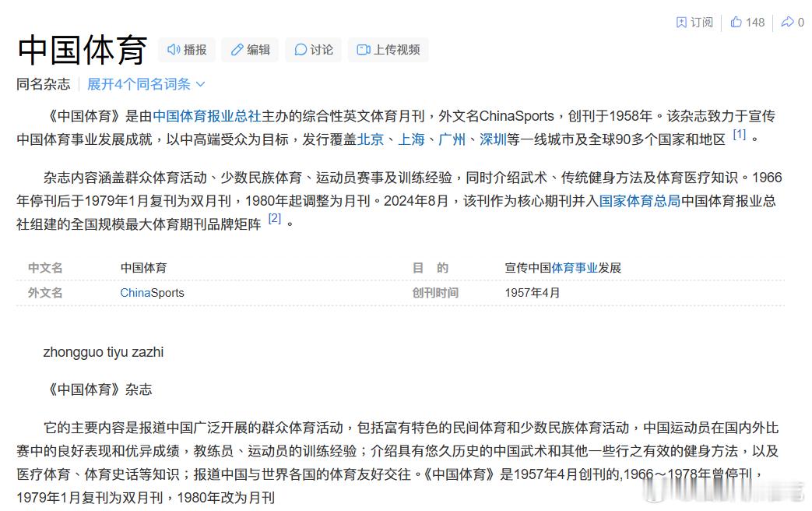Viewport: 812px width, 511px height.
Task: Open the 讨论 speech bubble icon
Action: [x=300, y=49]
